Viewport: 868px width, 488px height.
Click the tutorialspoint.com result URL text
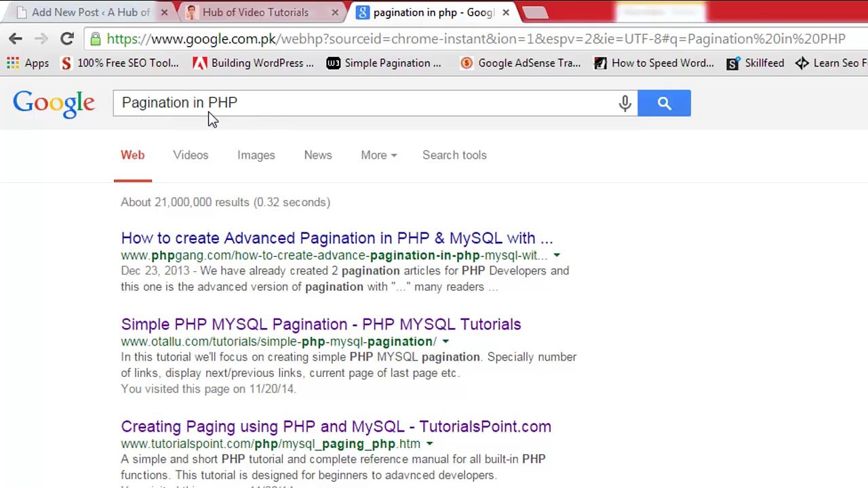click(x=271, y=444)
